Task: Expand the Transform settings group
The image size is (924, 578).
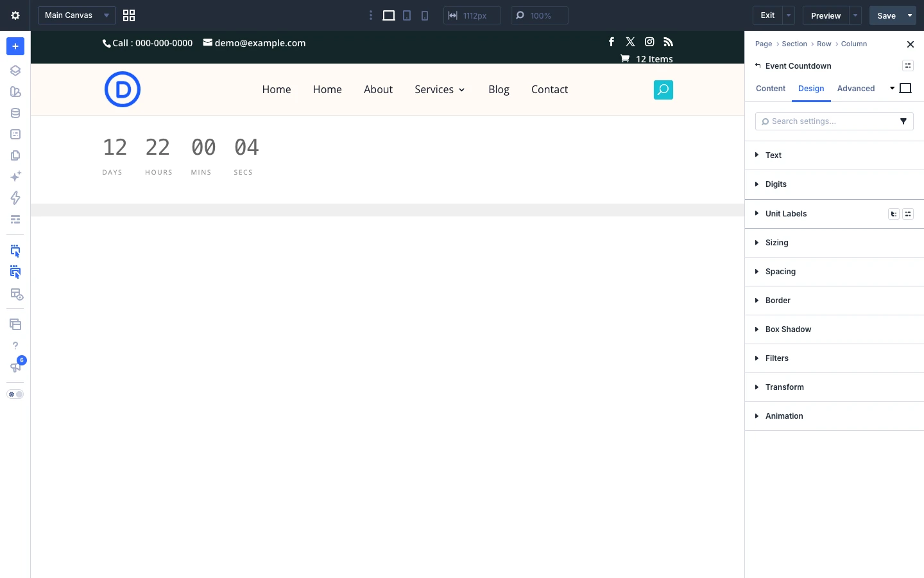Action: (x=834, y=387)
